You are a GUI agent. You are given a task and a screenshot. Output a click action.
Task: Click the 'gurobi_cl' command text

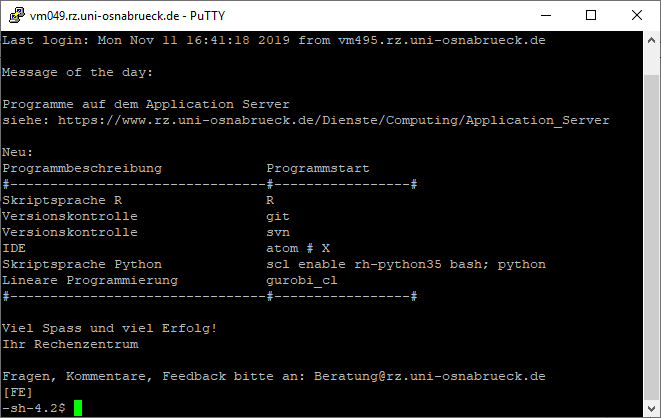coord(302,281)
